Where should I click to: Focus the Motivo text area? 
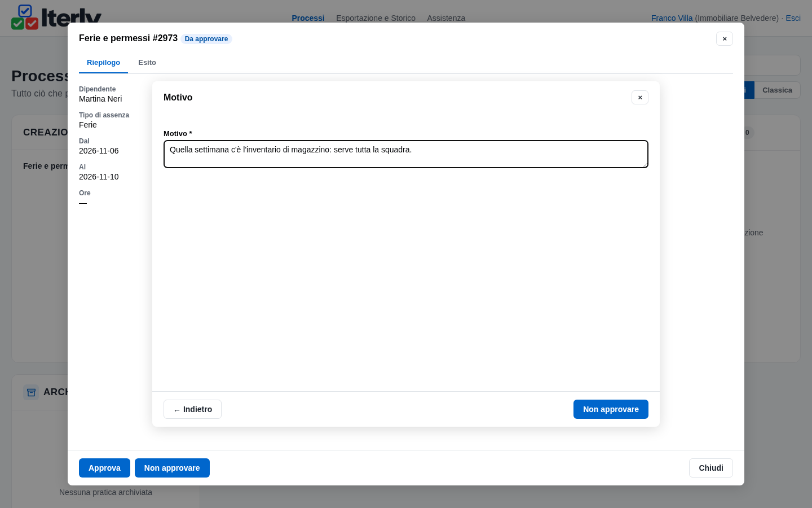(406, 154)
